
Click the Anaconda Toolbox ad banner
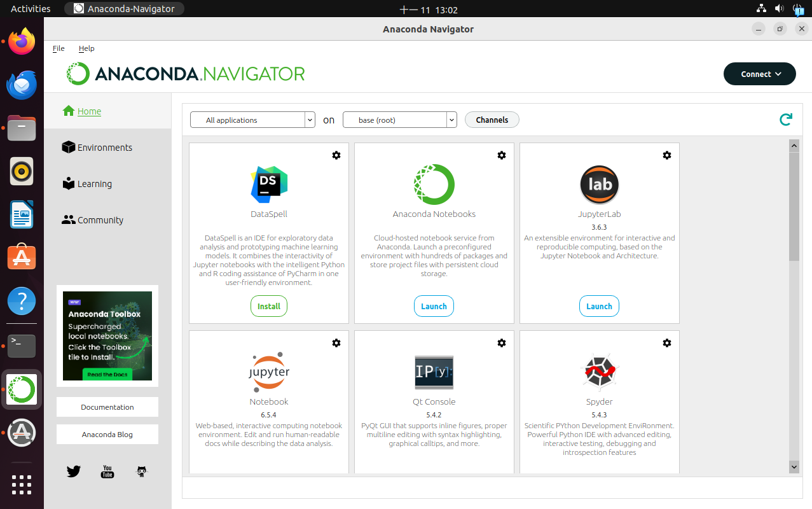(x=107, y=336)
